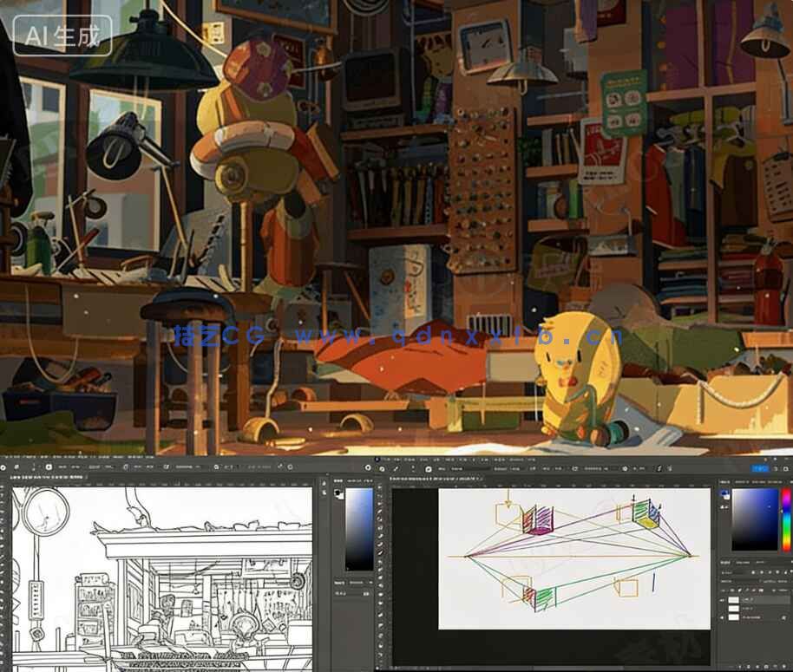Click the Color panel tab in right window

725,482
